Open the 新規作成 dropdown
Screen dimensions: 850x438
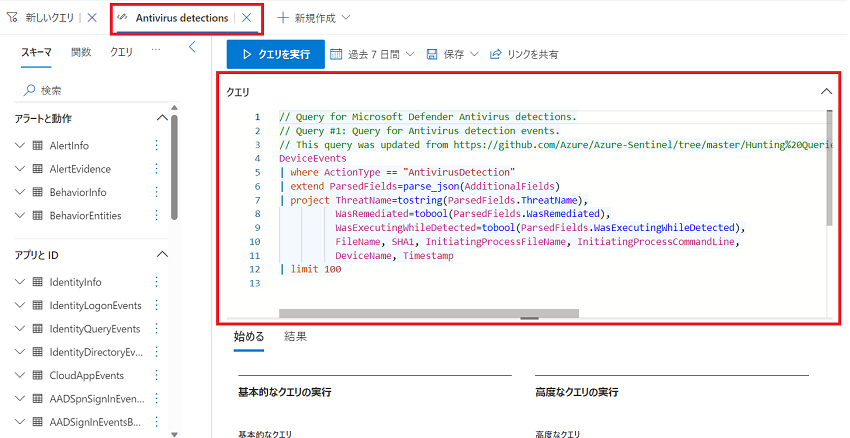coord(314,18)
